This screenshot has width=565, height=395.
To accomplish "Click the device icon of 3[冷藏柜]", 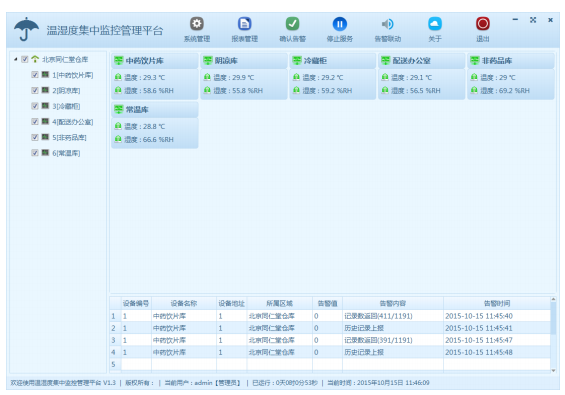I will (45, 106).
